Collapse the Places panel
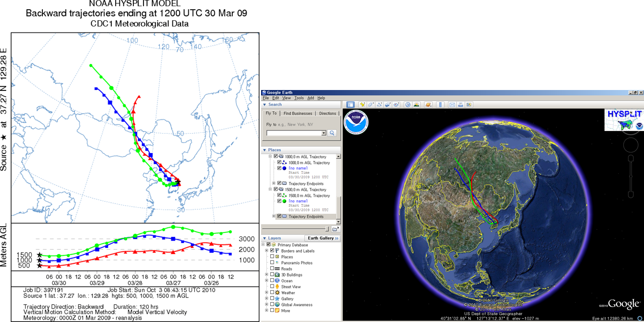This screenshot has width=644, height=322. (x=264, y=150)
